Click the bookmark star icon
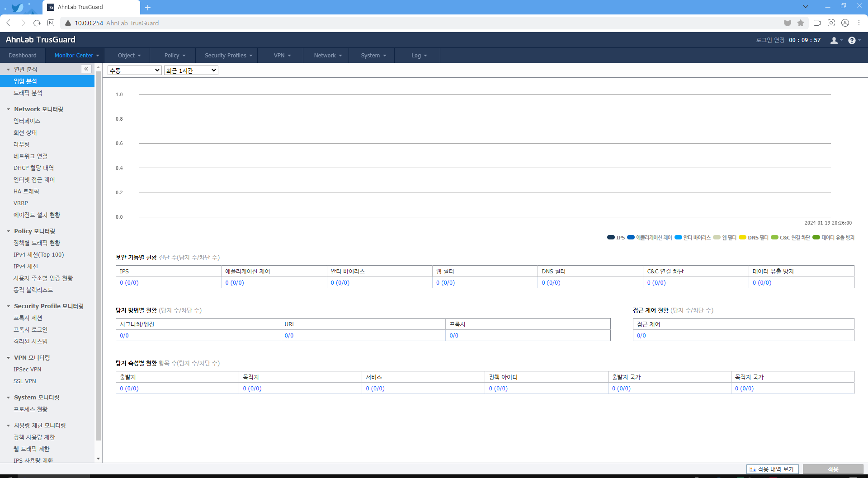The width and height of the screenshot is (868, 478). 801,23
